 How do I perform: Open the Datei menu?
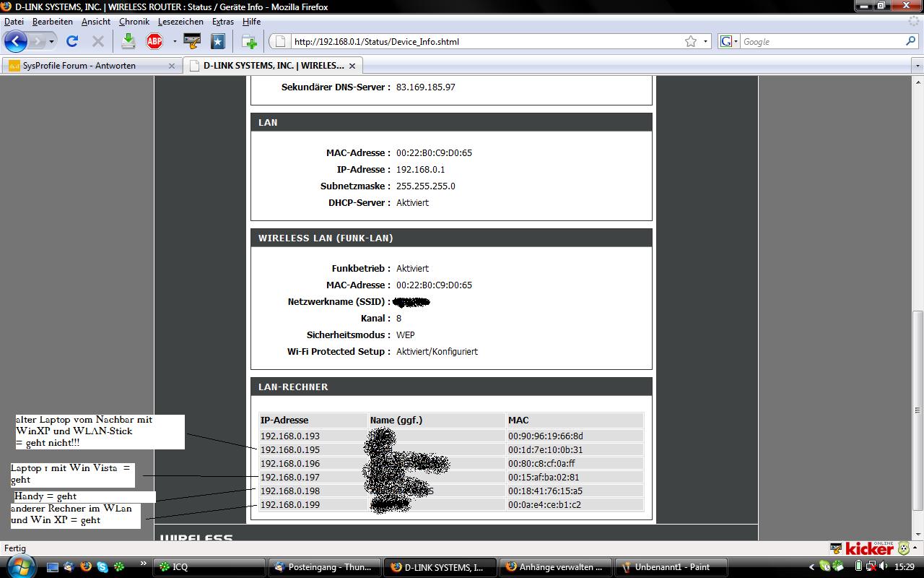point(14,22)
